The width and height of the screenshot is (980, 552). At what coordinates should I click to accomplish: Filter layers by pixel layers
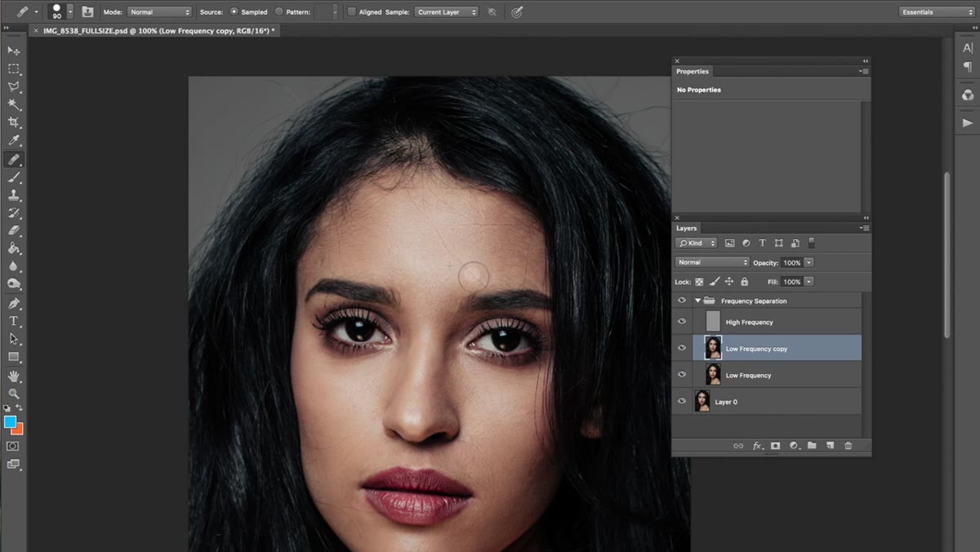[x=730, y=243]
